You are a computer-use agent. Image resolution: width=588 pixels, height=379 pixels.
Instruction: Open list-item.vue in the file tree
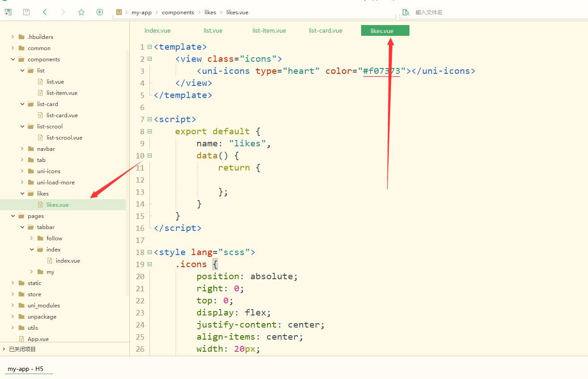[62, 93]
